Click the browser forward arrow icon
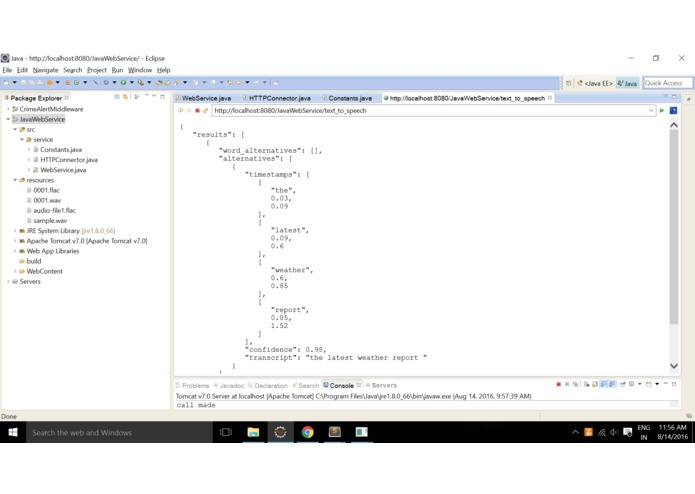Image resolution: width=695 pixels, height=494 pixels. click(189, 111)
